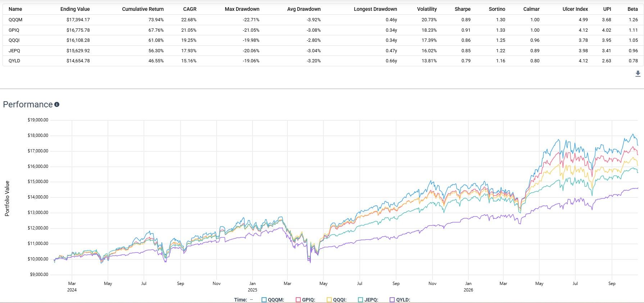The height and width of the screenshot is (303, 644).
Task: Sort by the Beta column header
Action: tap(633, 9)
